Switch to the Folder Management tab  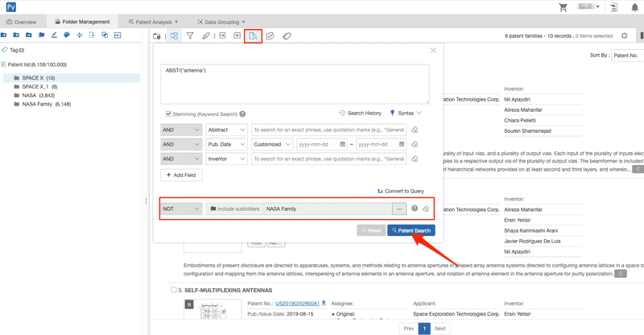click(x=82, y=22)
